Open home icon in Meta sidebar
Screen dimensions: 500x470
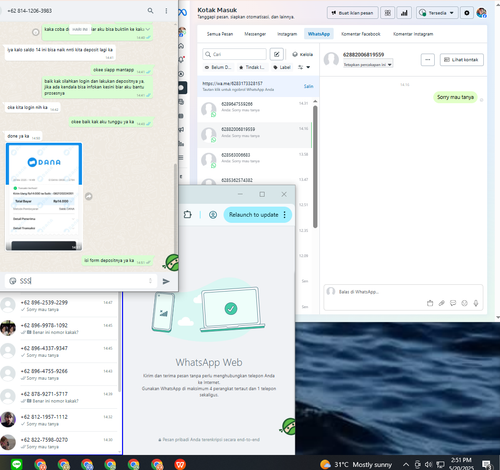point(182,46)
